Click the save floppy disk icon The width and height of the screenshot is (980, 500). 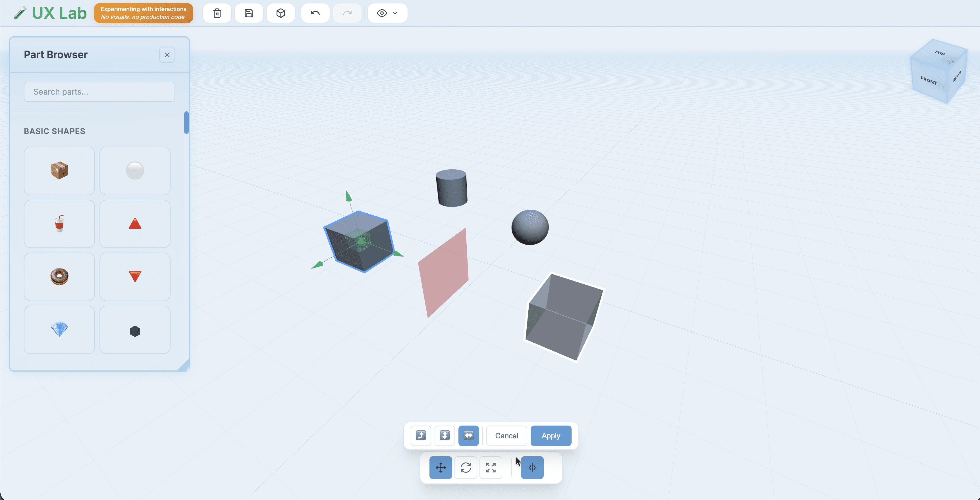[x=249, y=13]
